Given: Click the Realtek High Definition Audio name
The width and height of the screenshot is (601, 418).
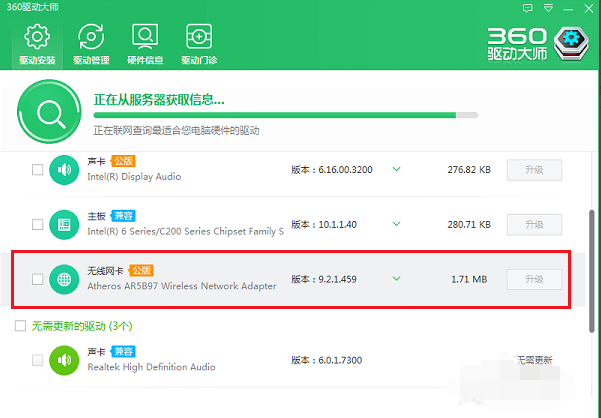Looking at the screenshot, I should [x=151, y=367].
